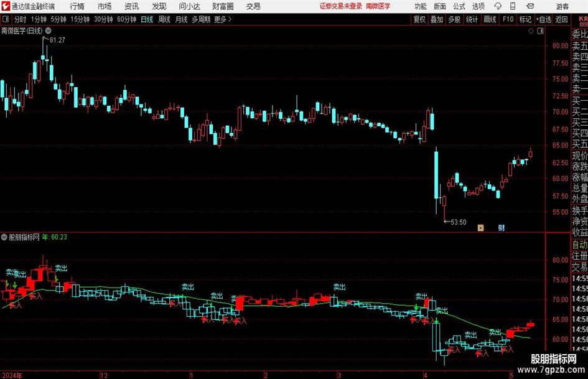
Task: Click the diamond icon atop main chart
Action: click(531, 31)
